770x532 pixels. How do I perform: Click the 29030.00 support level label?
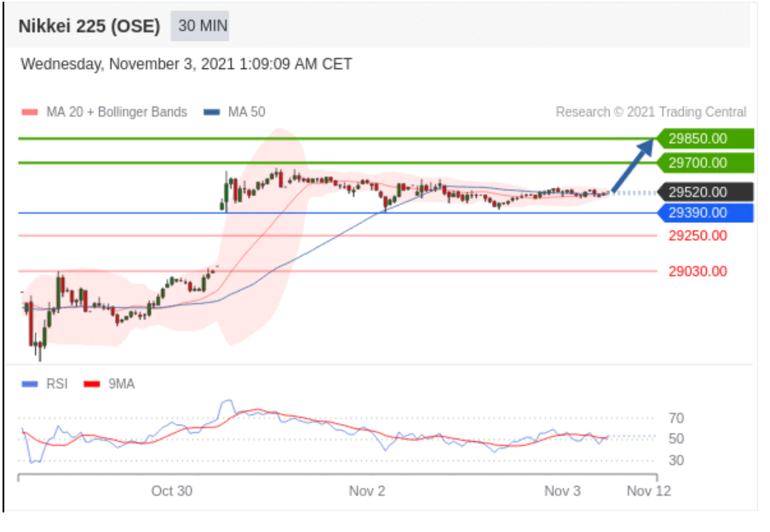pyautogui.click(x=698, y=271)
